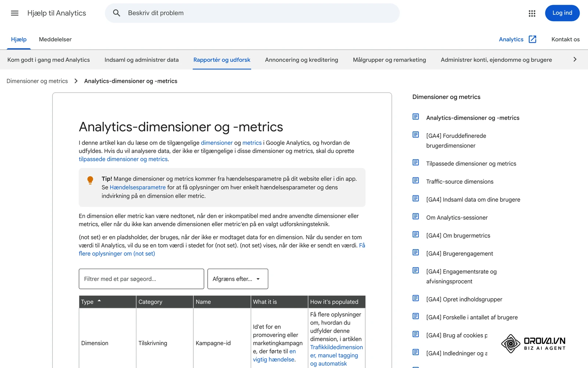
Task: Click the document icon beside Forskelle i antallet af brugere
Action: 416,316
